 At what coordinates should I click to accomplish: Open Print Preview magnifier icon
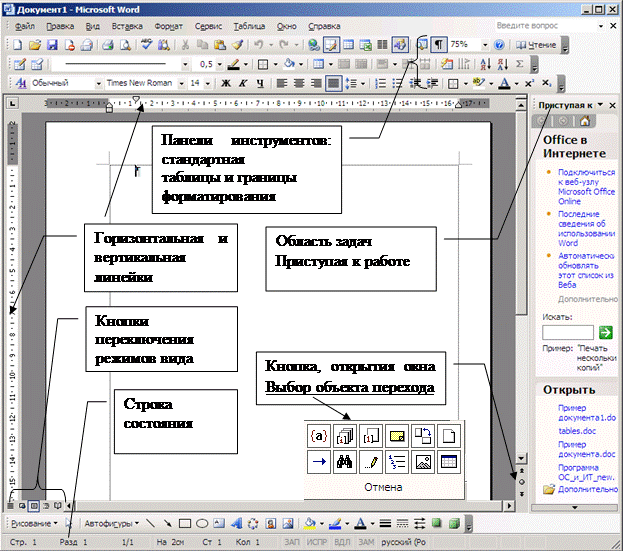(126, 44)
